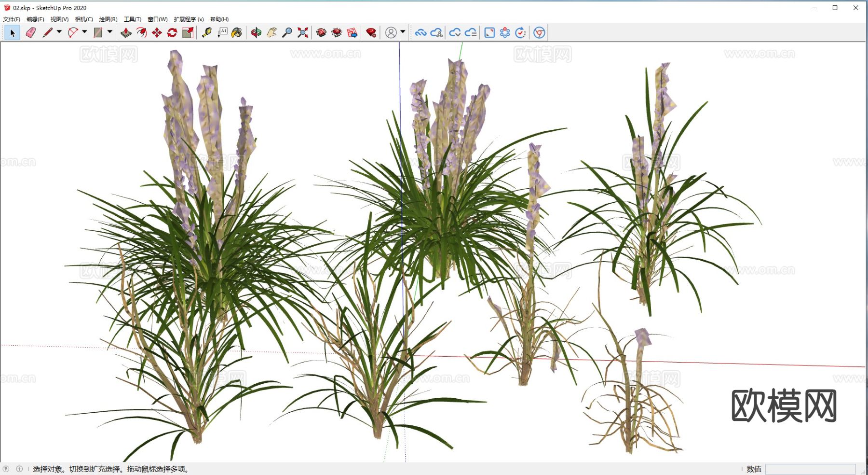Click the 数值 measurement input box

tap(810, 469)
